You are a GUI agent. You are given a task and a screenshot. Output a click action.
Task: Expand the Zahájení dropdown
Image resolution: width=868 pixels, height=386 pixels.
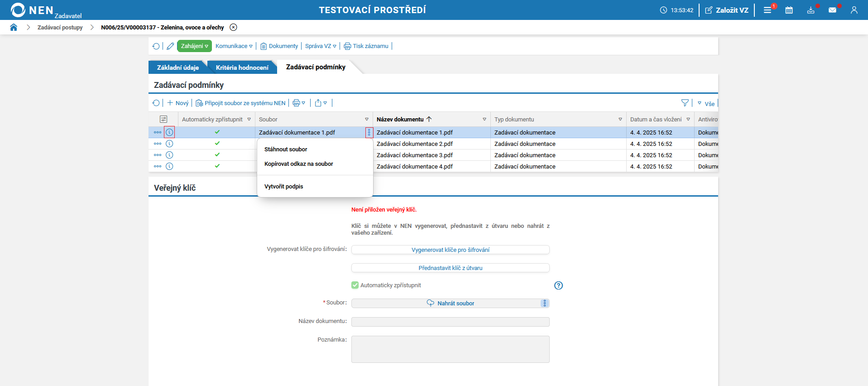194,46
